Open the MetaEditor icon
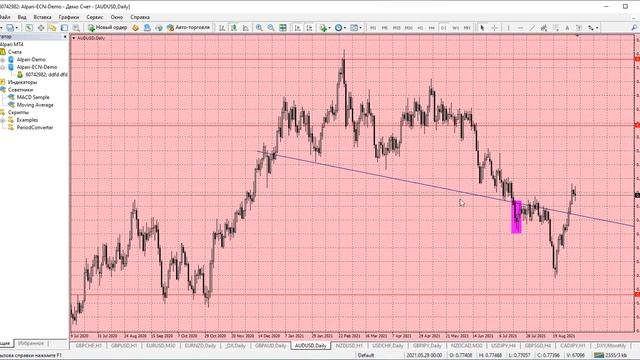The width and height of the screenshot is (640, 360). coord(136,28)
